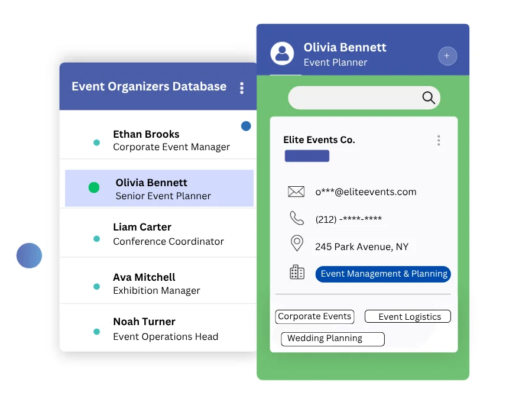532x399 pixels.
Task: Click the Olivia Bennett name in the profile header
Action: (345, 47)
